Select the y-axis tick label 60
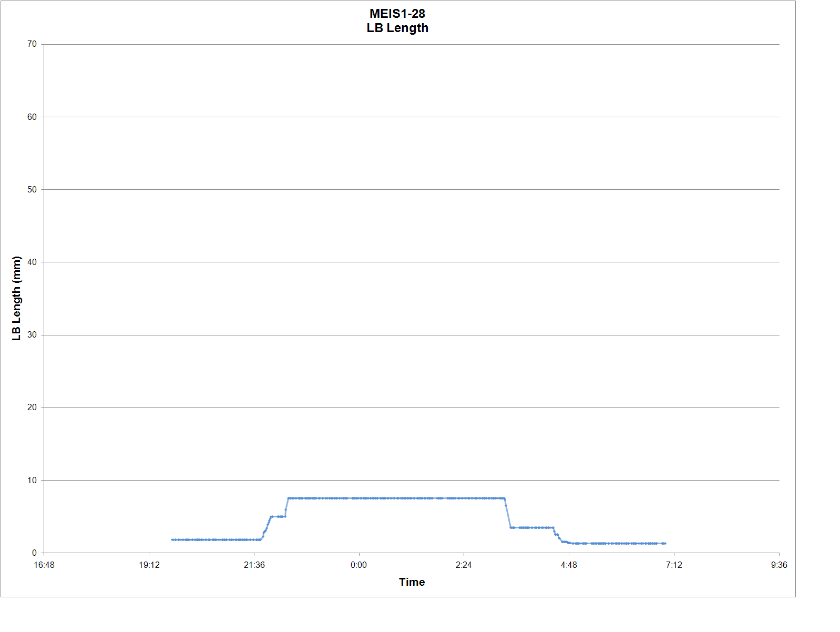 [32, 117]
